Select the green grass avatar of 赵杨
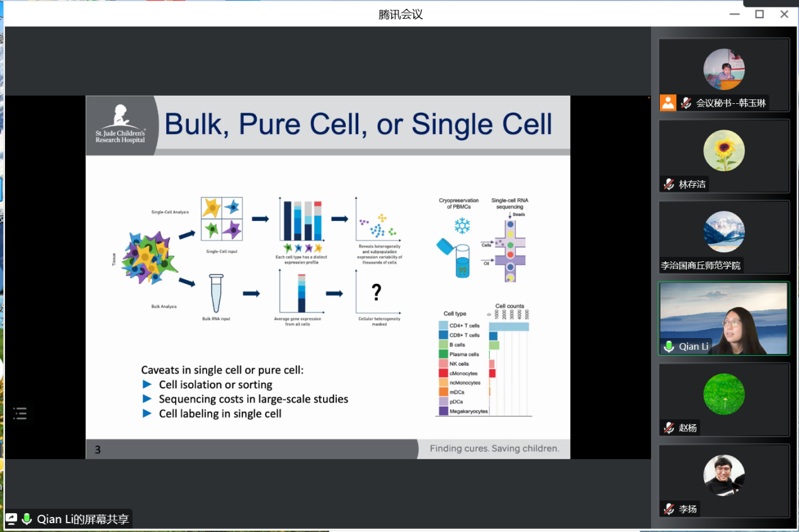This screenshot has height=532, width=799. (x=723, y=394)
